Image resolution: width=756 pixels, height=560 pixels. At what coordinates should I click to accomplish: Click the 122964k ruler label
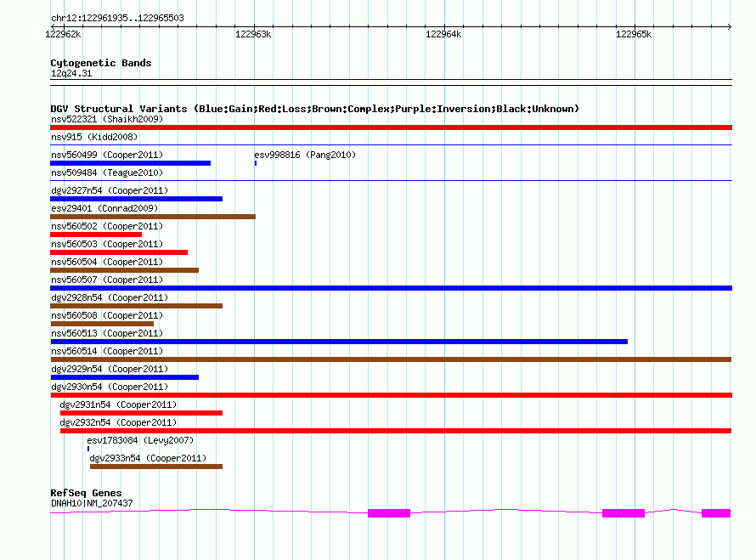click(x=443, y=34)
